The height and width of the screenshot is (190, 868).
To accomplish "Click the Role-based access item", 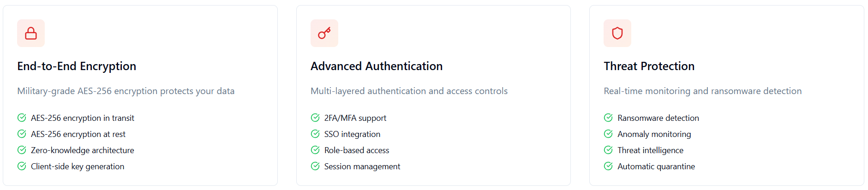I will (x=356, y=150).
